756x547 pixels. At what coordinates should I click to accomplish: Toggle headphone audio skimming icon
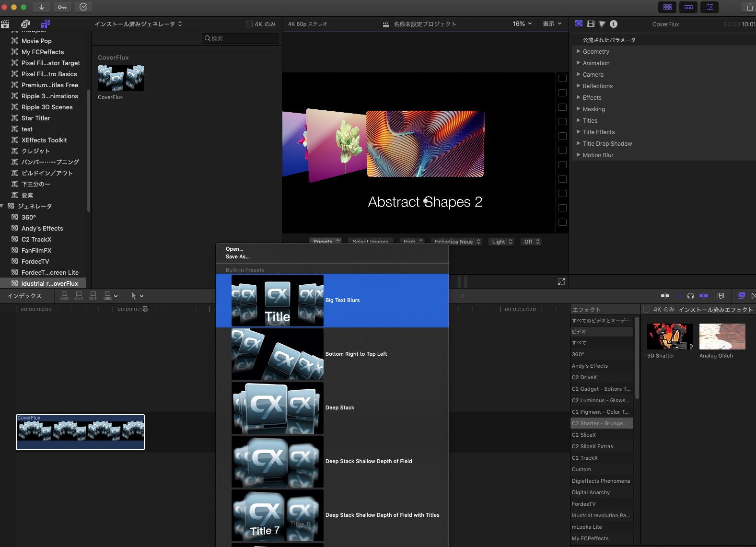(x=690, y=296)
